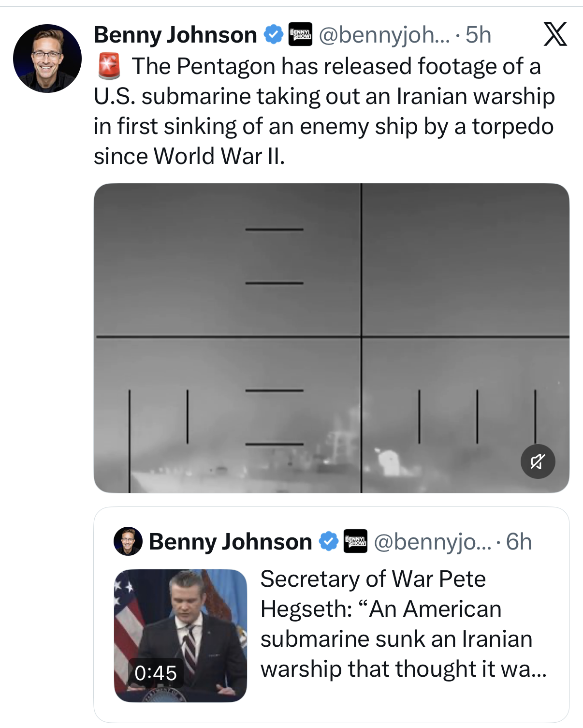Open the 6h timestamp on the quoted post
Image resolution: width=583 pixels, height=728 pixels.
(x=519, y=541)
